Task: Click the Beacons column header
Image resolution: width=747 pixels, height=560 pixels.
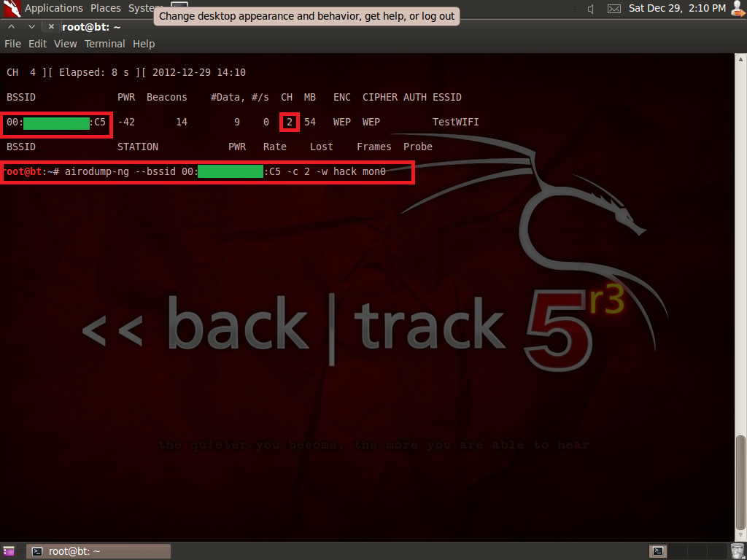Action: coord(167,97)
